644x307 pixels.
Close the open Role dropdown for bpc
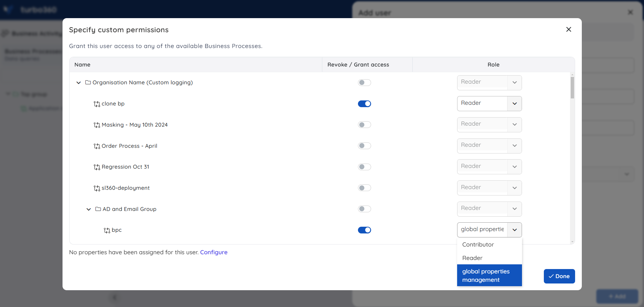point(515,230)
